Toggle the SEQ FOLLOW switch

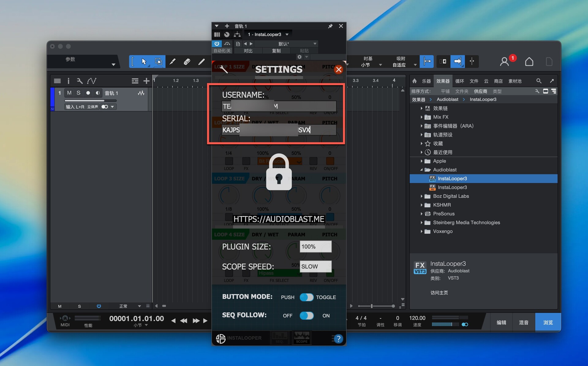[x=306, y=316]
